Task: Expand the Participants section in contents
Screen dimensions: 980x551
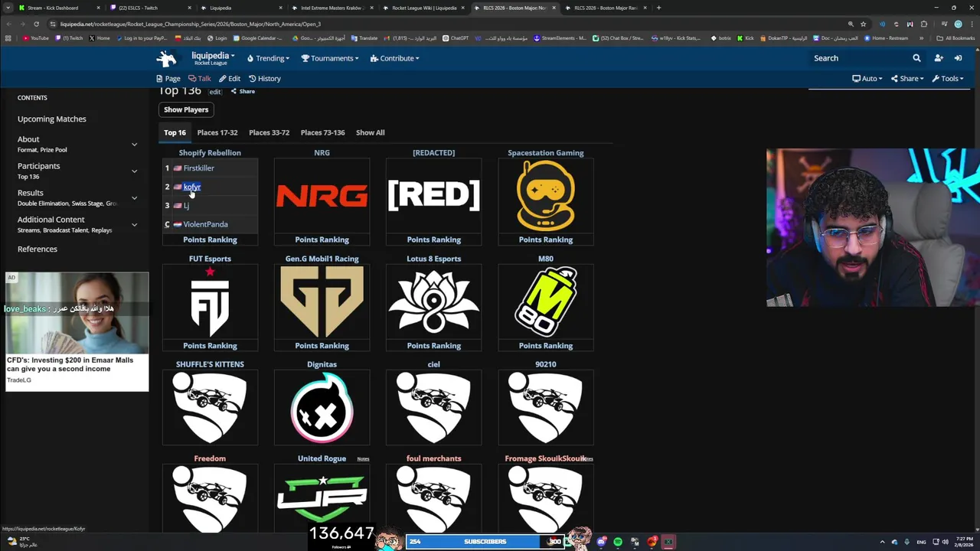Action: [x=134, y=171]
